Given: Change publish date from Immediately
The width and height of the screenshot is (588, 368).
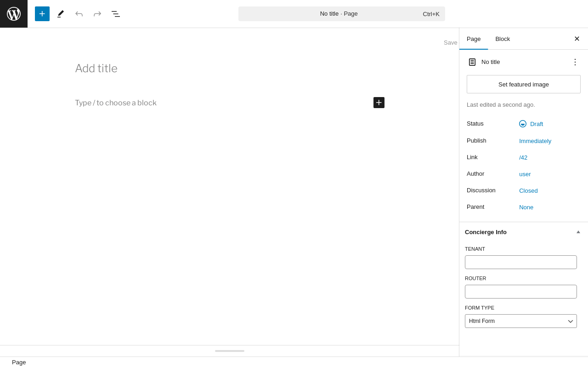Looking at the screenshot, I should [535, 141].
